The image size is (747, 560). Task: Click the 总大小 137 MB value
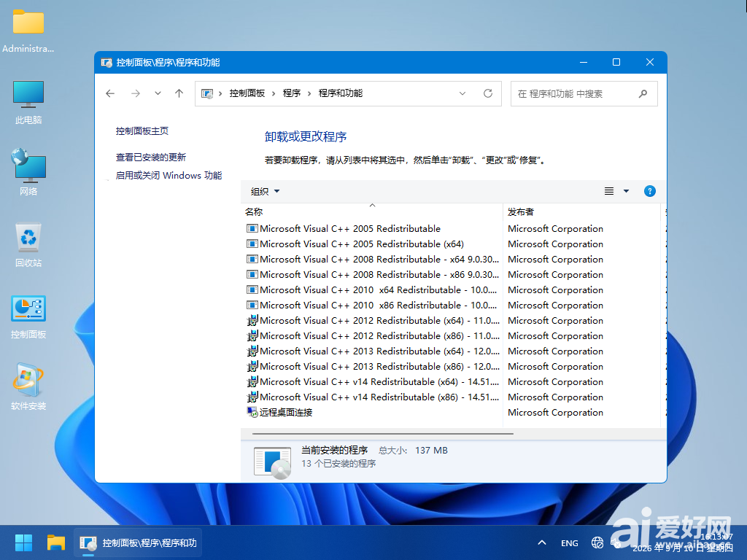point(431,450)
